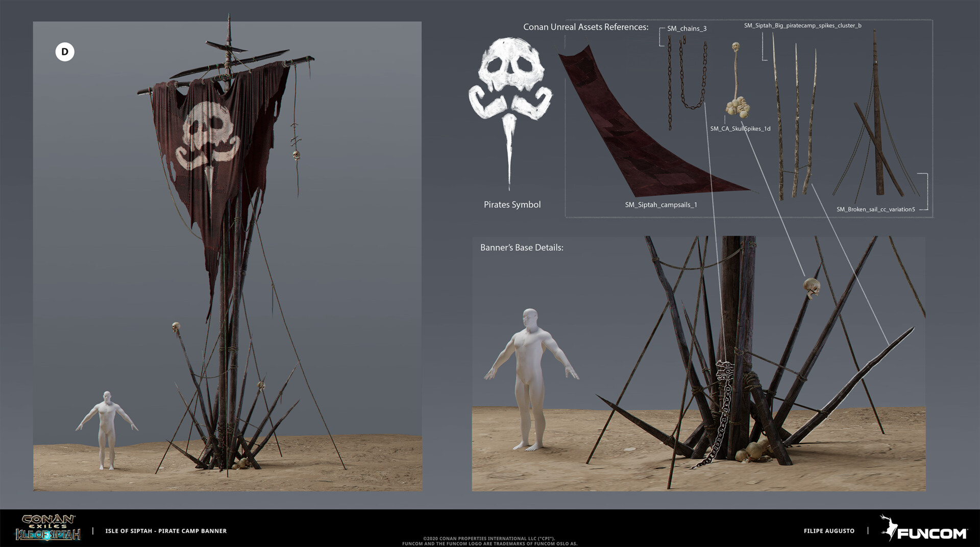Select the white Pirates Symbol skull emblem

pyautogui.click(x=510, y=113)
